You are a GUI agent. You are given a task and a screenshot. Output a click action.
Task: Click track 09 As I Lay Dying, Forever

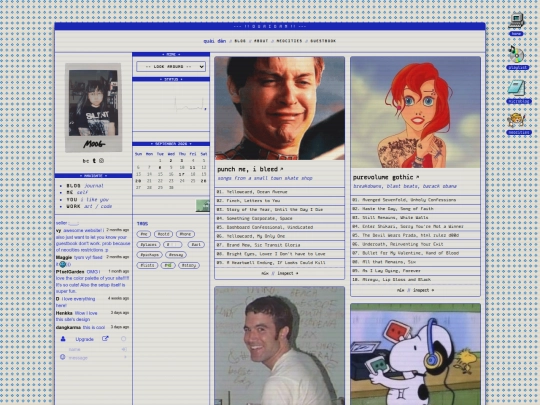(x=415, y=271)
